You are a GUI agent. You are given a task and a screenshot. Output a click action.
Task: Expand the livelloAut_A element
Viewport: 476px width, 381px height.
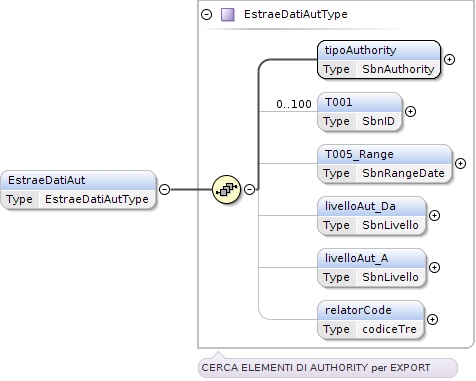pos(434,267)
